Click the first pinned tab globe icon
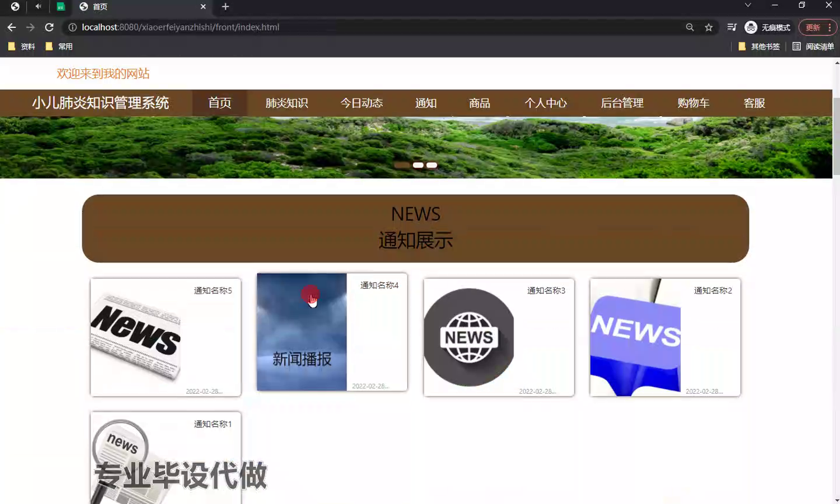 coord(15,6)
